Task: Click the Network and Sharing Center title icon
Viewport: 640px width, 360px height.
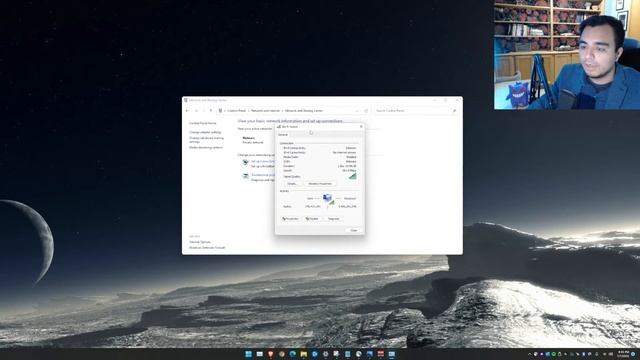Action: tap(186, 100)
